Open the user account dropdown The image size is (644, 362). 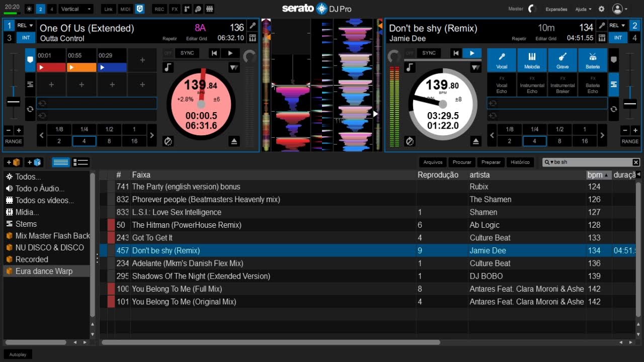pyautogui.click(x=620, y=9)
